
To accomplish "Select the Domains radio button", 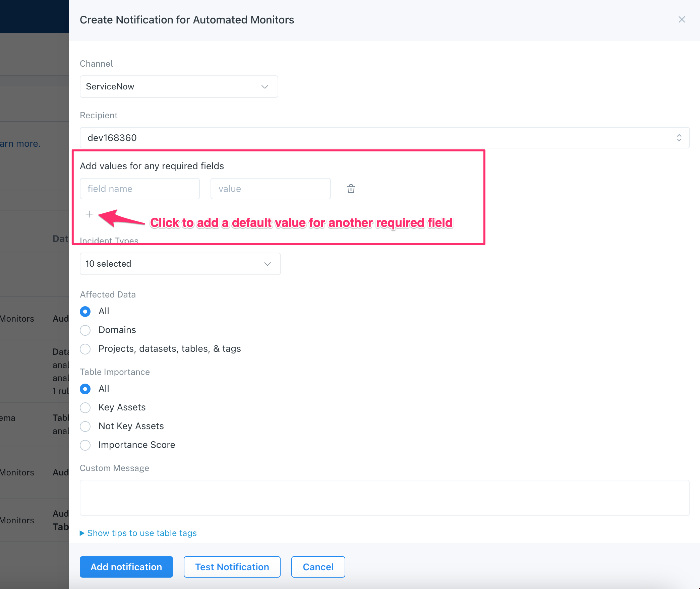I will pyautogui.click(x=85, y=330).
